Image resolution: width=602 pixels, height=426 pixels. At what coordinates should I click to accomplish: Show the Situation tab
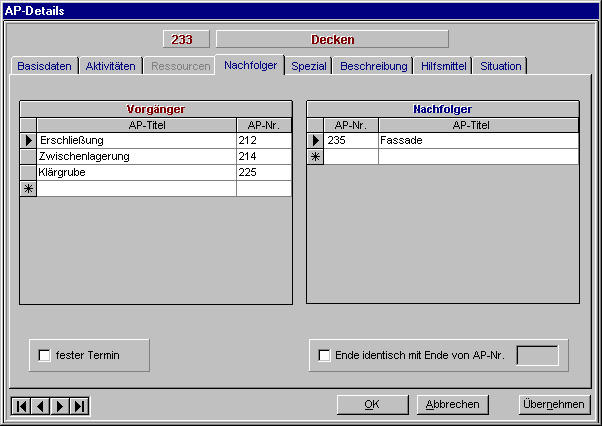(500, 66)
